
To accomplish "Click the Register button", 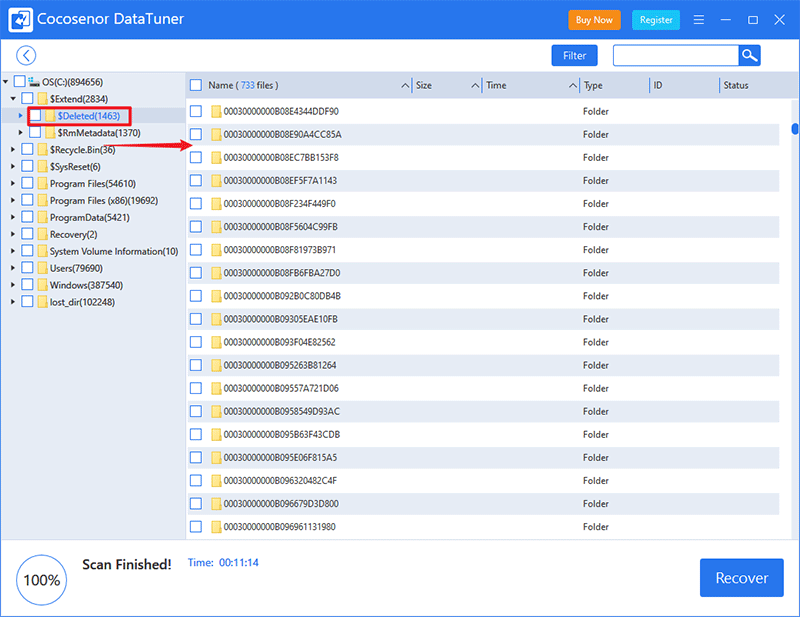I will click(x=656, y=20).
